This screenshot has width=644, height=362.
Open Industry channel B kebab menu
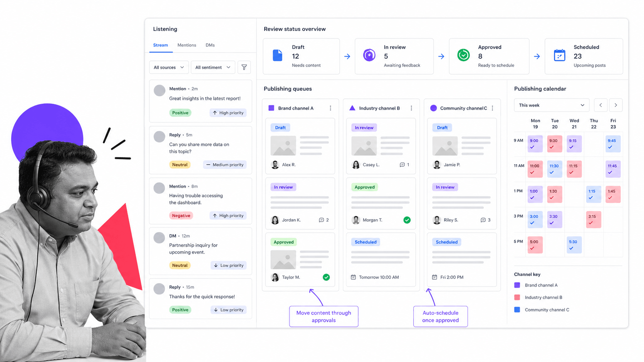click(411, 108)
